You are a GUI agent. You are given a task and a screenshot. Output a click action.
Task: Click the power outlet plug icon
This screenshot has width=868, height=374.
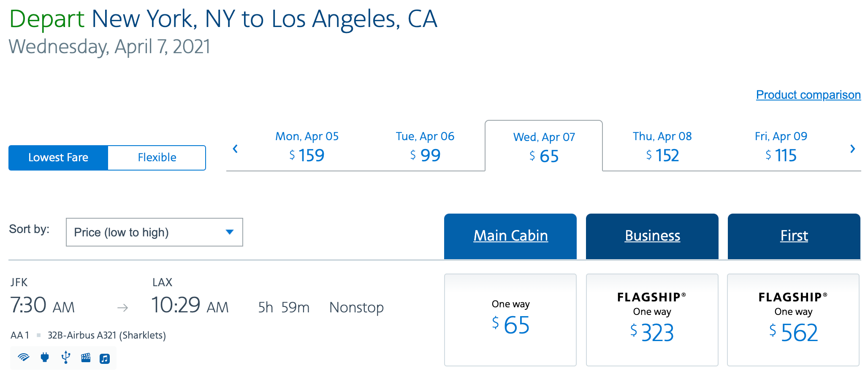click(45, 358)
